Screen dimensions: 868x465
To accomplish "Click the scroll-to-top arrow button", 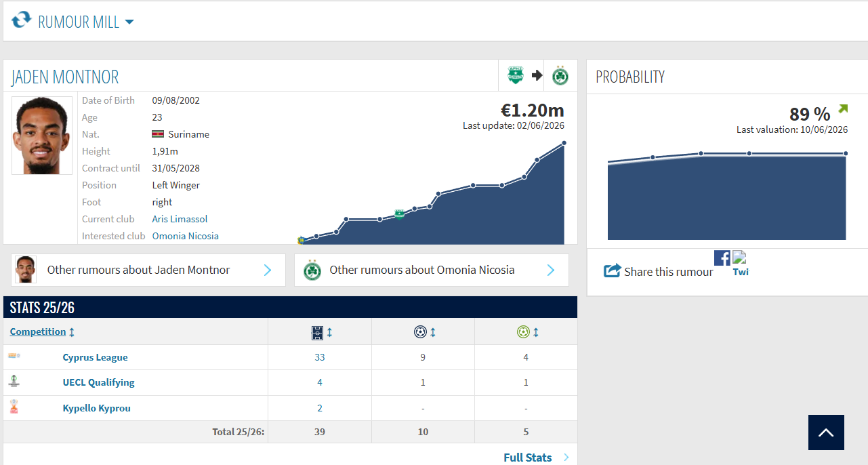I will 826,432.
